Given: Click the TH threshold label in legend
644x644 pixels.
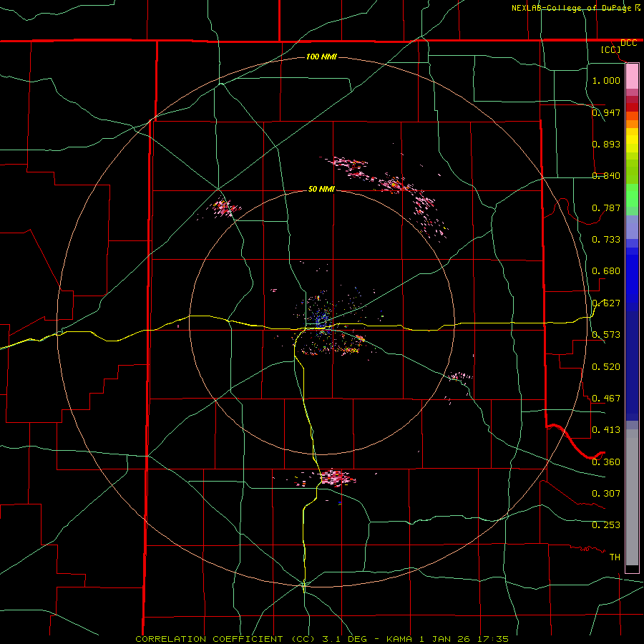Looking at the screenshot, I should pos(615,557).
